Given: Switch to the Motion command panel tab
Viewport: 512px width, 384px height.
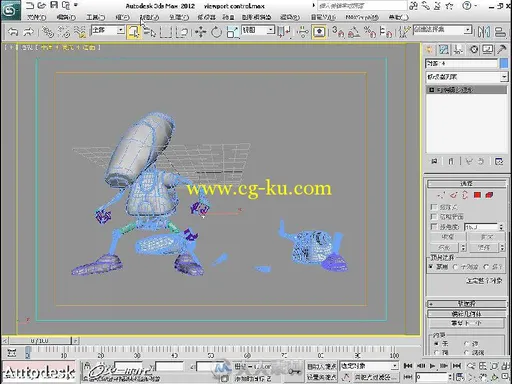Looking at the screenshot, I should pyautogui.click(x=474, y=50).
